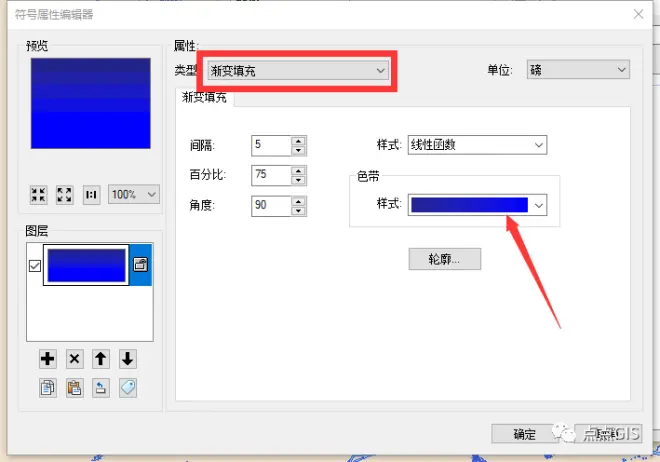The height and width of the screenshot is (462, 660).
Task: Click the zoom out preview icon
Action: (39, 195)
